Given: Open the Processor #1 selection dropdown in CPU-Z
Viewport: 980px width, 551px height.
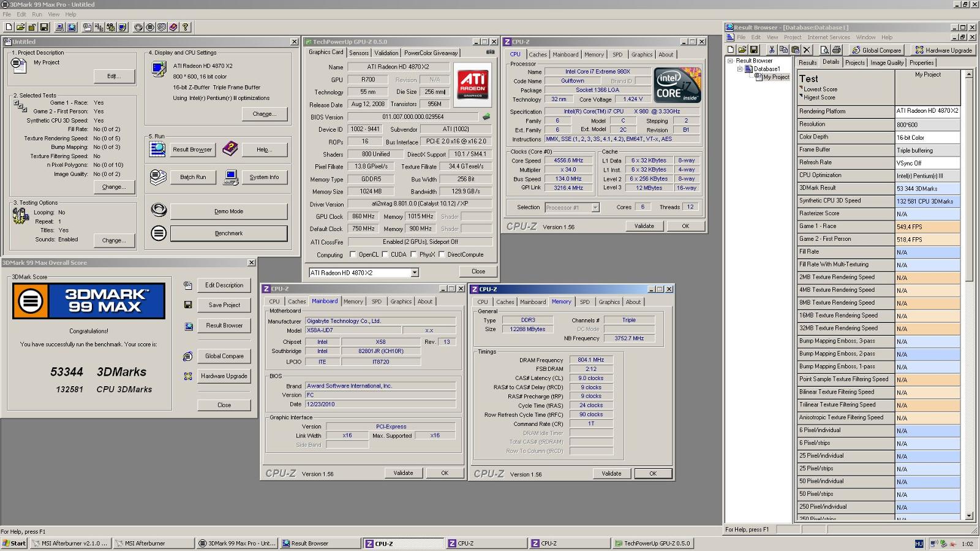Looking at the screenshot, I should [595, 208].
